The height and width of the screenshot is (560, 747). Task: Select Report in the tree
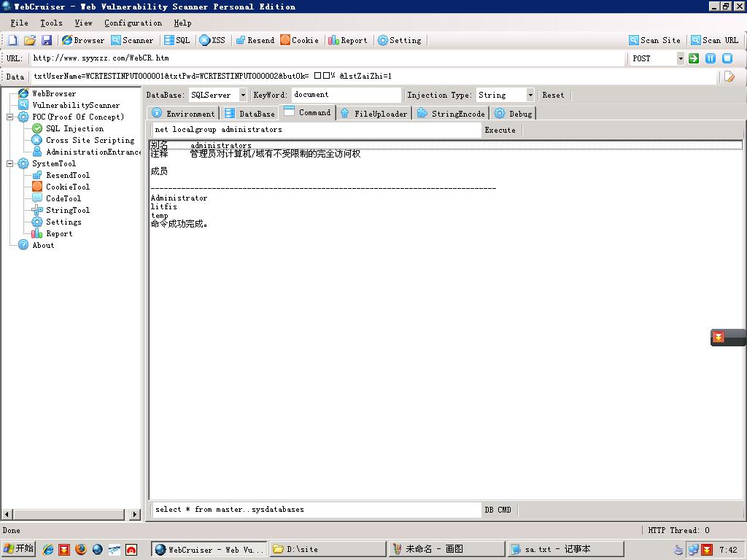click(59, 234)
